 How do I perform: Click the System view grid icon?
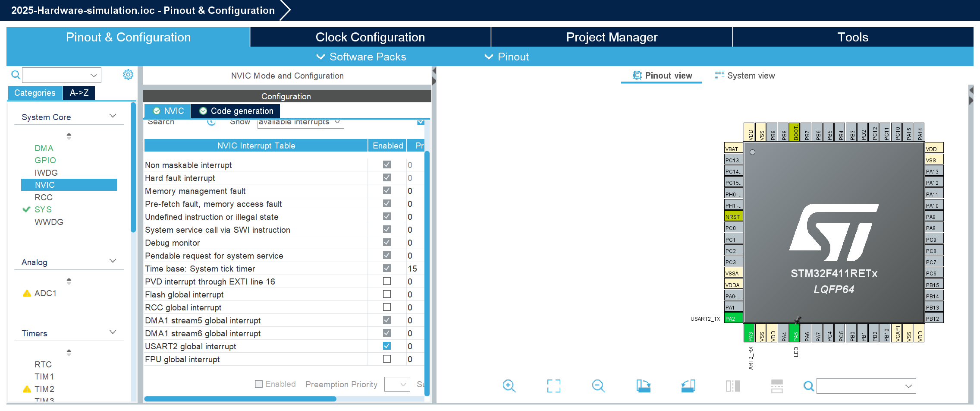point(719,75)
